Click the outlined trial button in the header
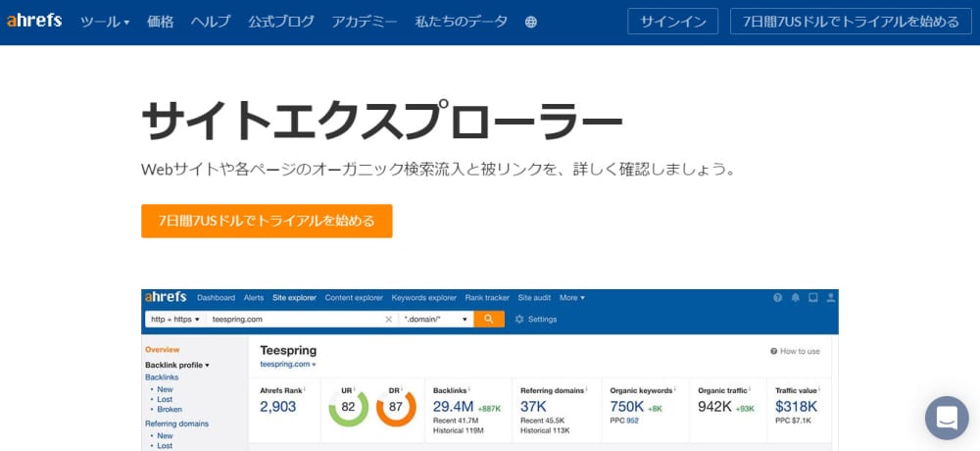Viewport: 980px width, 451px height. click(x=851, y=22)
